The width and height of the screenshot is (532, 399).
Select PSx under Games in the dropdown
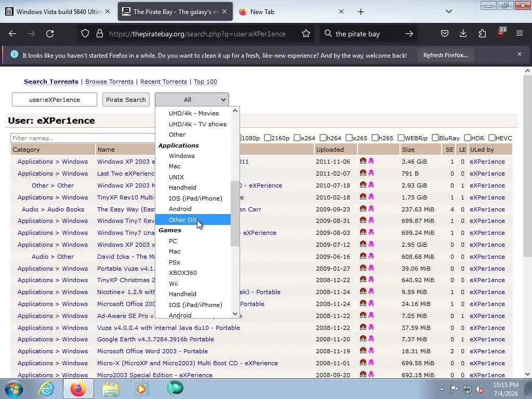click(x=193, y=262)
